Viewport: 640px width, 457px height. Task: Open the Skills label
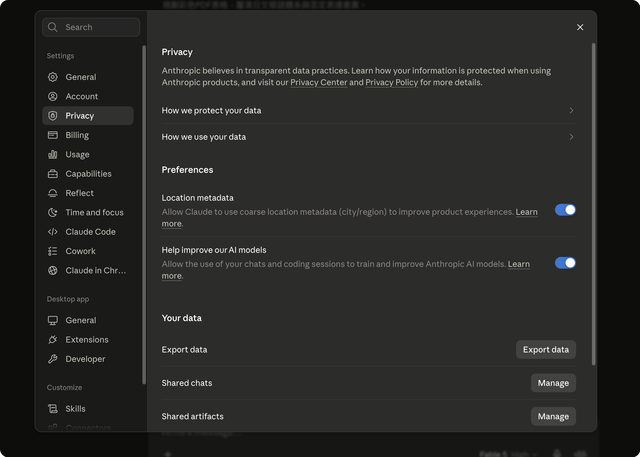[x=76, y=408]
